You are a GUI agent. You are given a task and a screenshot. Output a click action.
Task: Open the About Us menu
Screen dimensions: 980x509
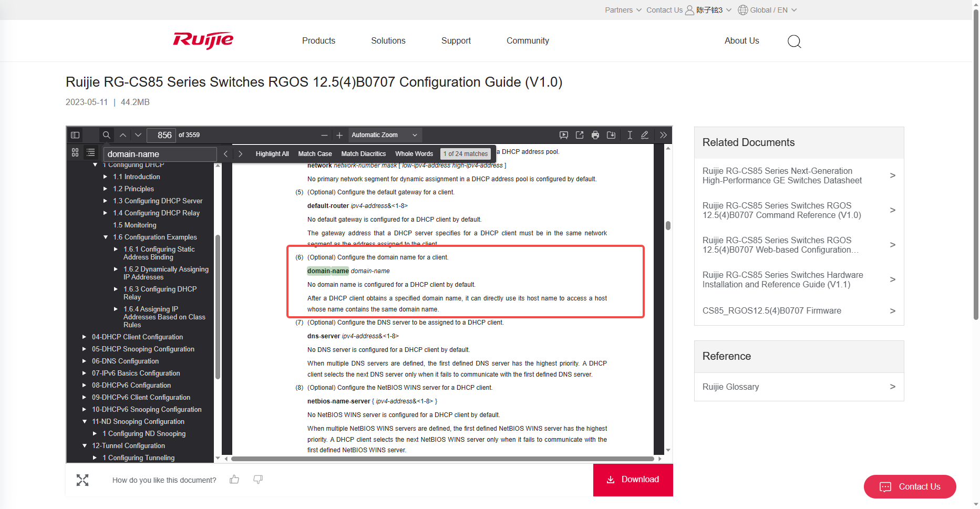click(742, 40)
